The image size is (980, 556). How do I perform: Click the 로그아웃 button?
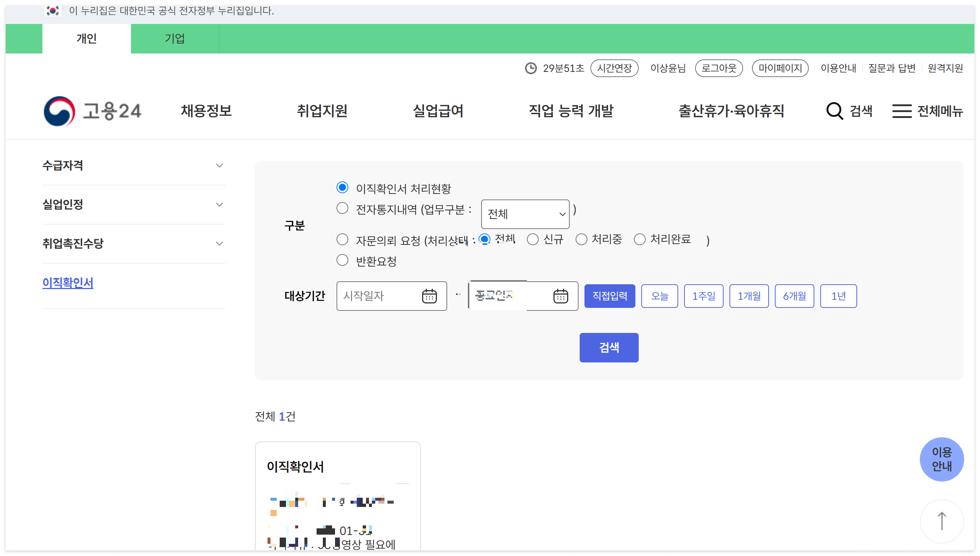(719, 68)
